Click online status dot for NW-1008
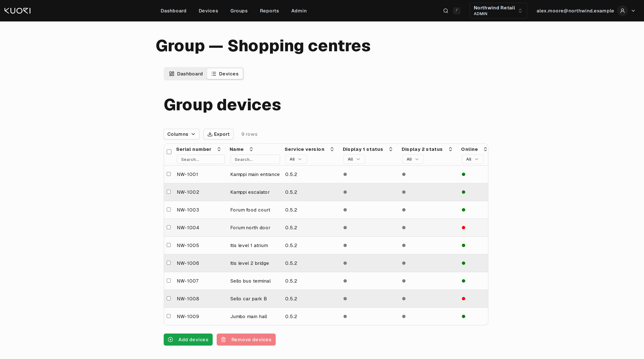This screenshot has width=644, height=359. click(x=464, y=298)
